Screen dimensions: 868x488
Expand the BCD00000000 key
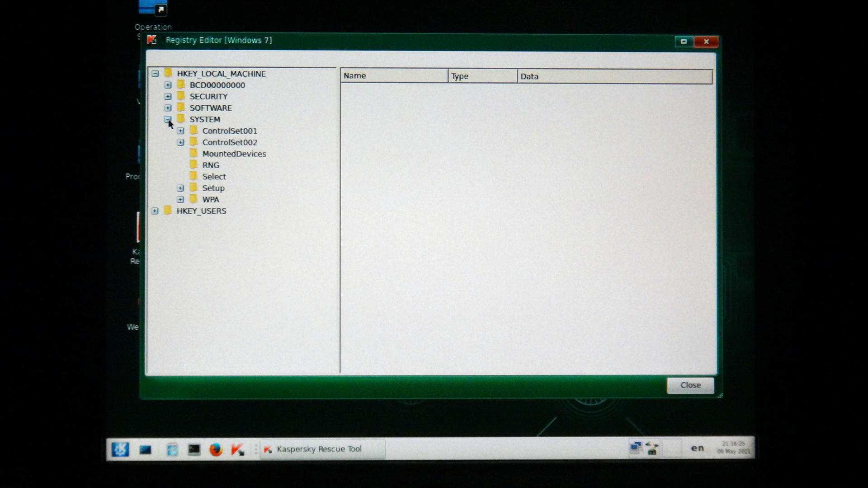pos(168,85)
